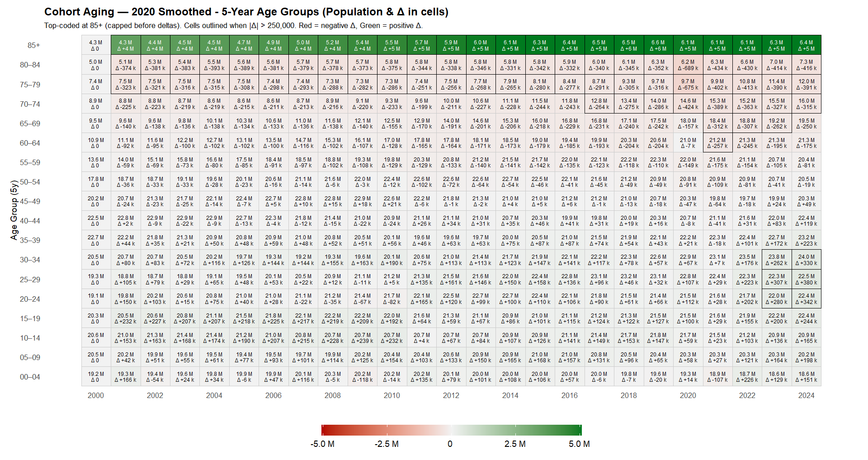Image resolution: width=868 pixels, height=460 pixels.
Task: Click the '-5.0 M' legend label
Action: pos(322,444)
